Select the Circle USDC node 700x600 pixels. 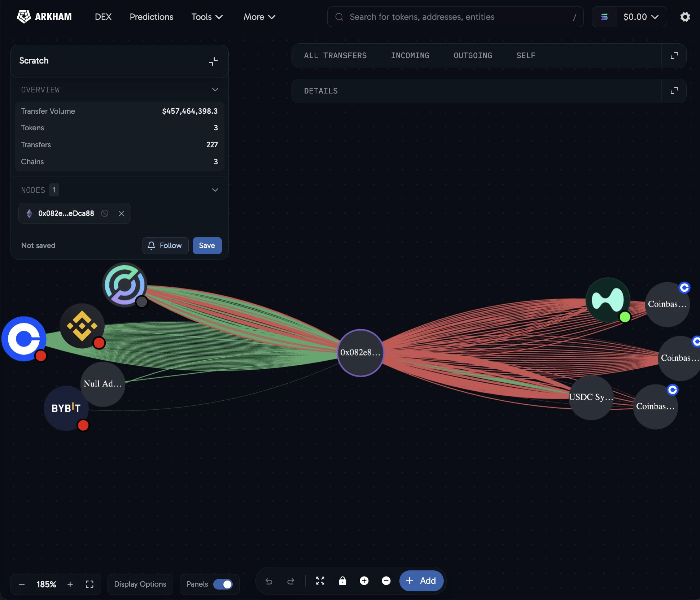point(124,284)
